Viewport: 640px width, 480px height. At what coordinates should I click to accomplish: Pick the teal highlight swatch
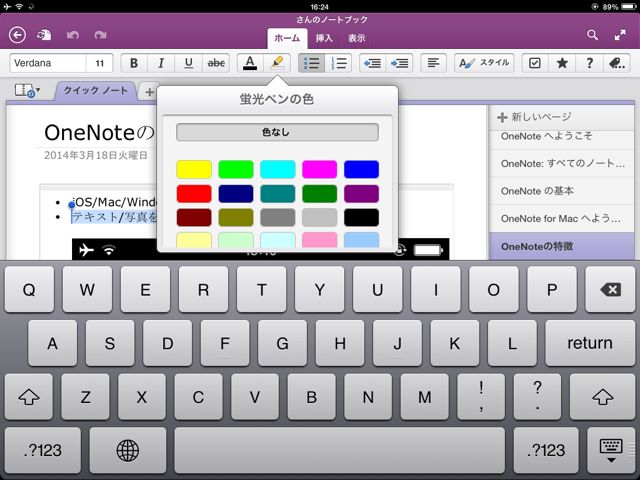278,193
